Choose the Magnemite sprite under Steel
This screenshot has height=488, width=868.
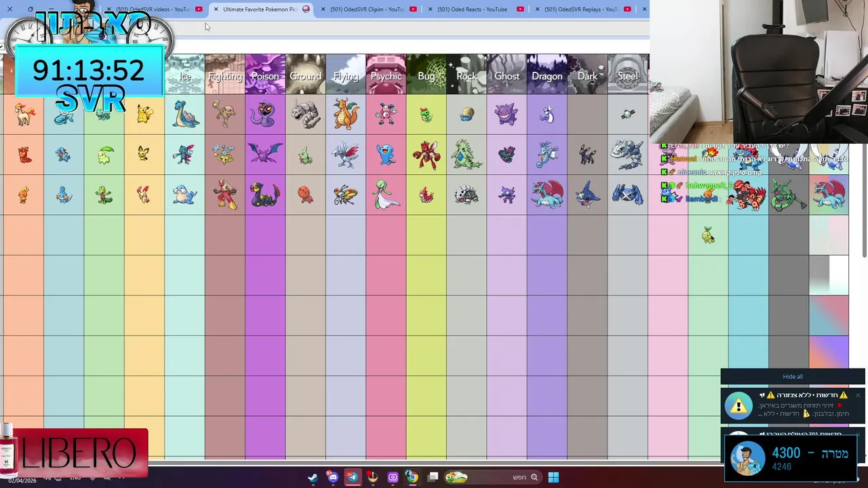[x=628, y=114]
